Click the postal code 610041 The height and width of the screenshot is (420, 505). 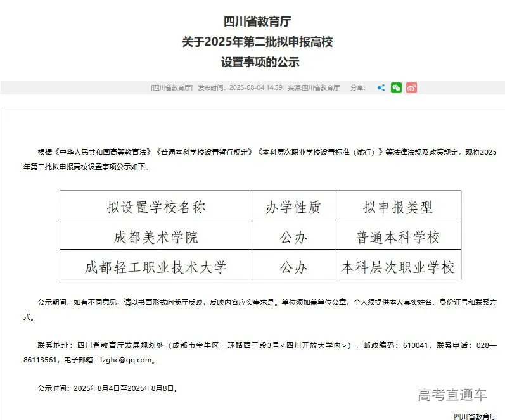(415, 345)
